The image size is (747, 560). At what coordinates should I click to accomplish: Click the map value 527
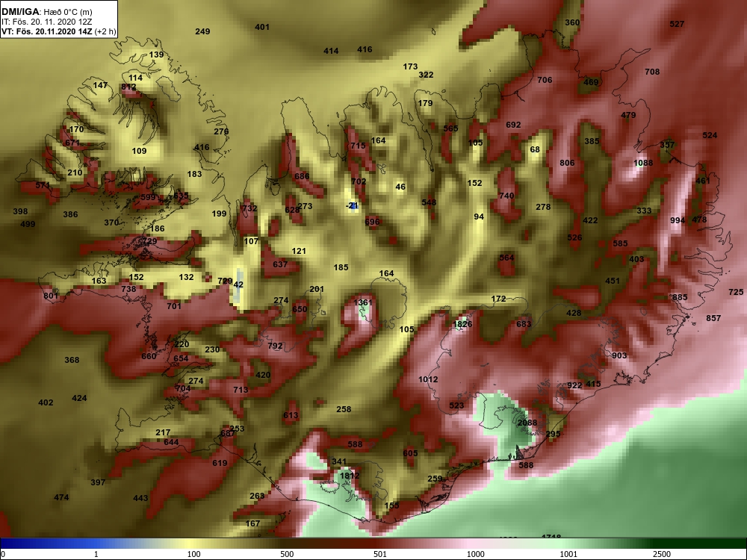(677, 25)
